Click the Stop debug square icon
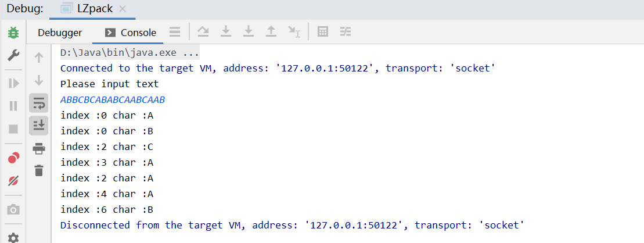Viewport: 644px width, 243px height. [x=13, y=129]
